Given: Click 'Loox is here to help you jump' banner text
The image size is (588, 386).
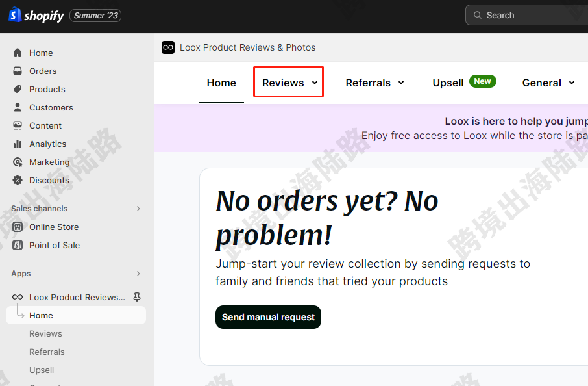Looking at the screenshot, I should tap(517, 121).
